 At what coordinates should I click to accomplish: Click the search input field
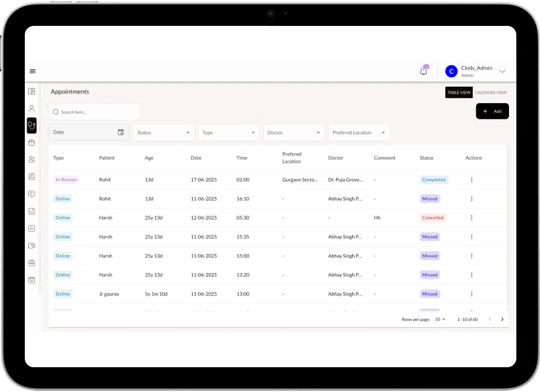click(94, 112)
